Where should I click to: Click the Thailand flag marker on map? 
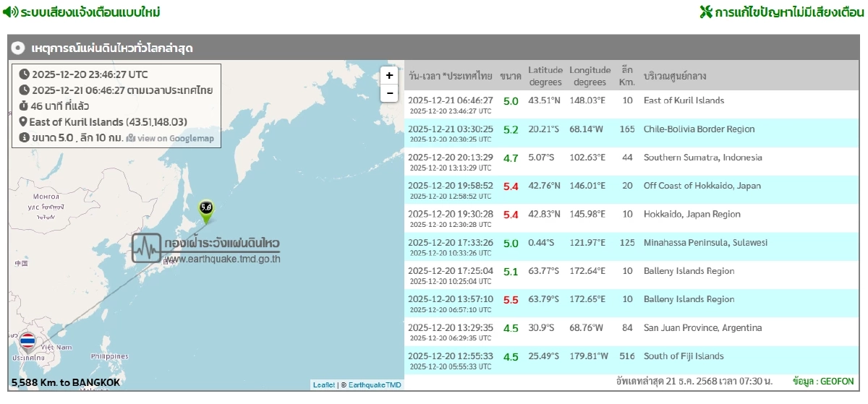(27, 340)
